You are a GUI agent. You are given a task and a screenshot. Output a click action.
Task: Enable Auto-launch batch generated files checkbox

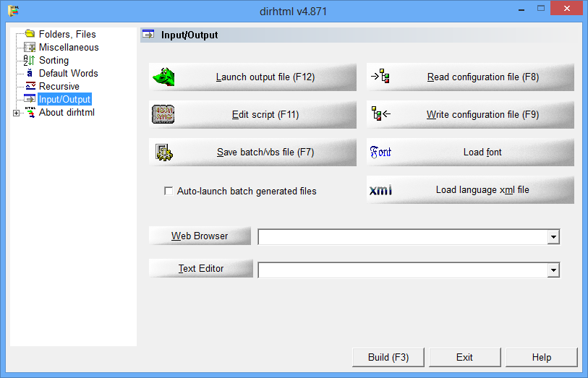[169, 191]
